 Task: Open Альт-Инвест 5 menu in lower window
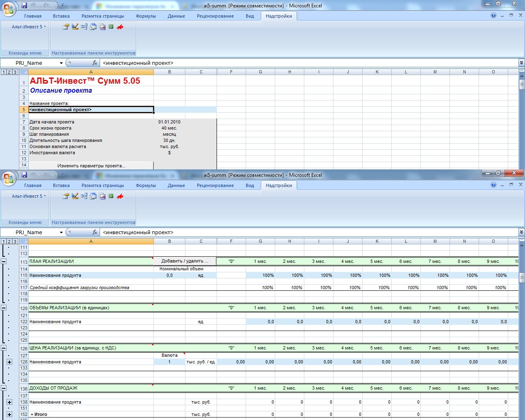tap(29, 196)
